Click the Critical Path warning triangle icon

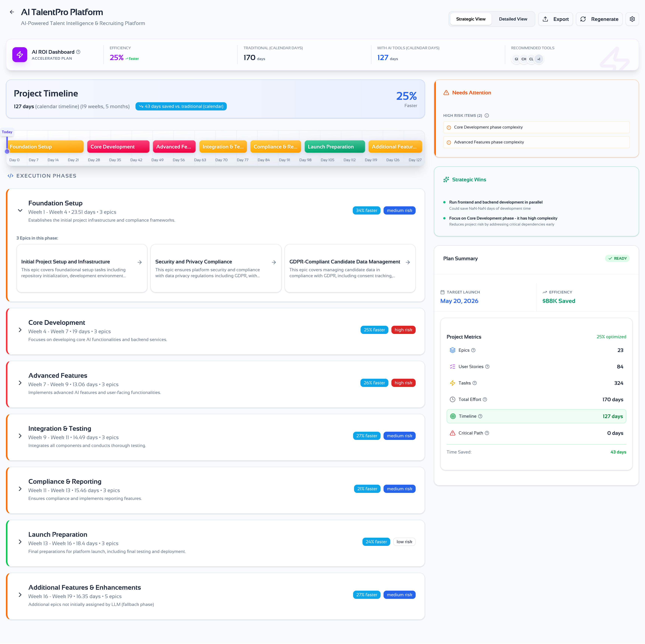453,433
